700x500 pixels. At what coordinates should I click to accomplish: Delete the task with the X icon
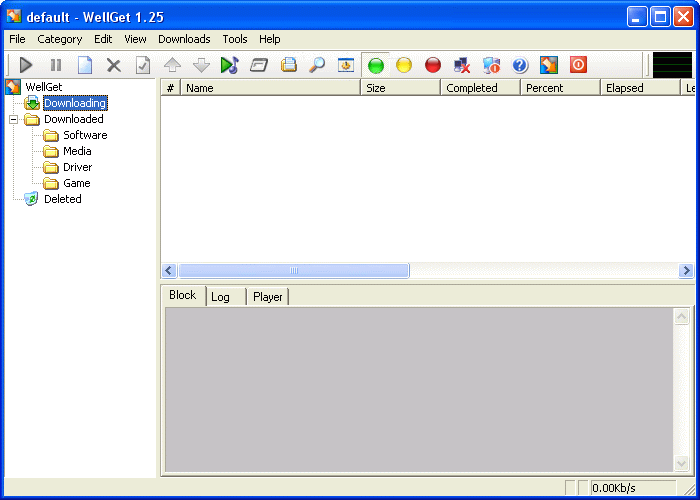tap(113, 65)
